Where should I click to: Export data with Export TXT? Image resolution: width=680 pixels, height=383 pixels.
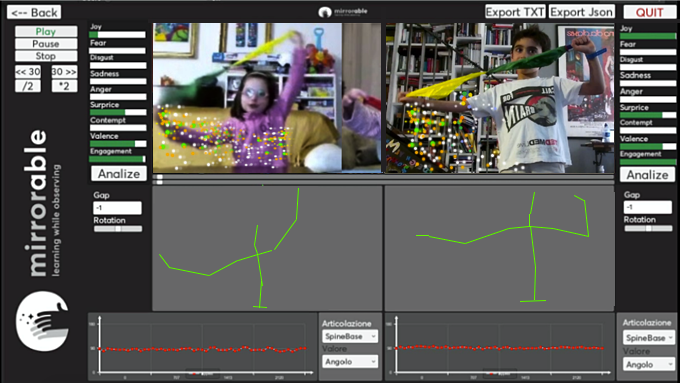[x=515, y=12]
